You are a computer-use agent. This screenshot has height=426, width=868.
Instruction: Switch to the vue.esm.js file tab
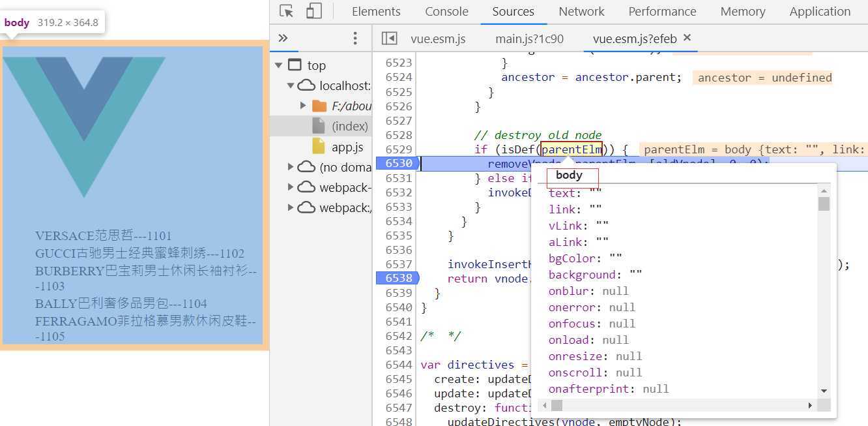click(438, 38)
